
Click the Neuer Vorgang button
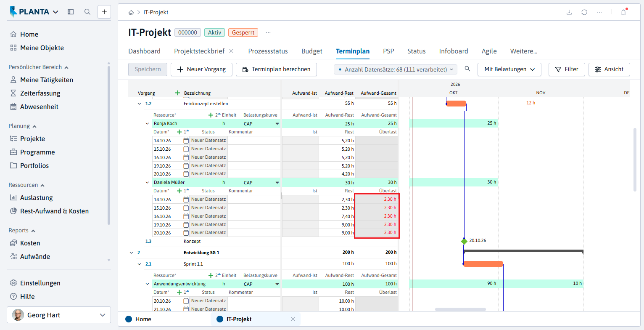(201, 69)
